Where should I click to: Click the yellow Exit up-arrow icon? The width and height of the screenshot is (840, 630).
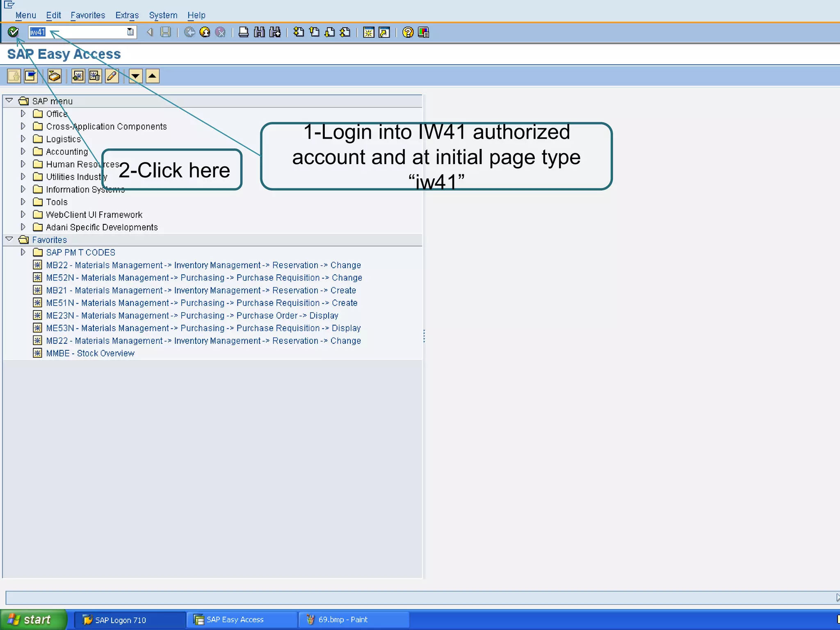[x=205, y=32]
